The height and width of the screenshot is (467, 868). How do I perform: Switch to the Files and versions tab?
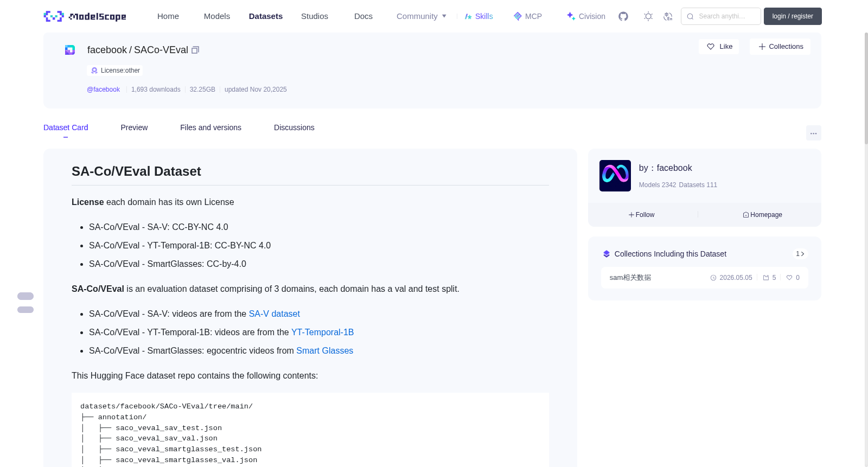210,127
